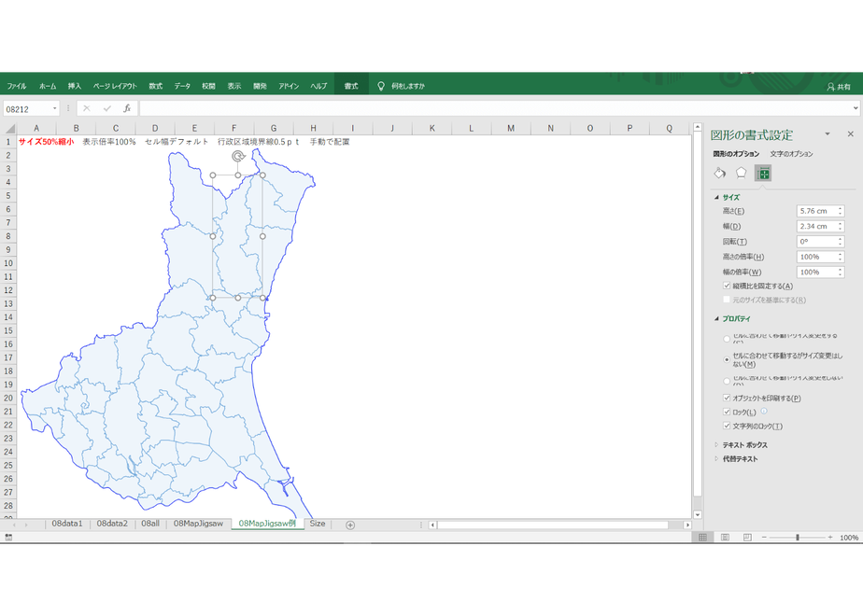Switch to 文字のオプション tab
The width and height of the screenshot is (863, 616).
(791, 154)
